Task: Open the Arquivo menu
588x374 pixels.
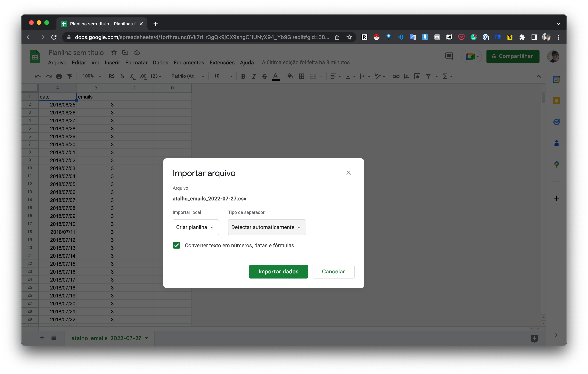Action: click(57, 63)
